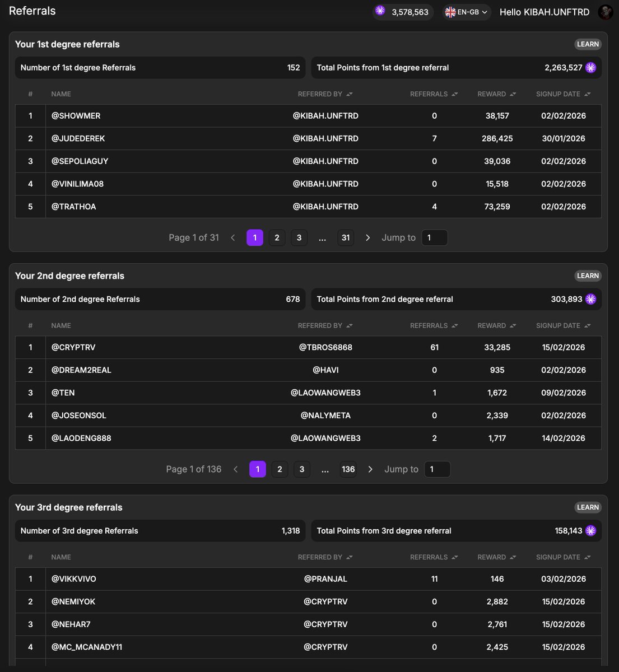
Task: Click the next-page arrow under 1st degree referrals
Action: pyautogui.click(x=367, y=237)
